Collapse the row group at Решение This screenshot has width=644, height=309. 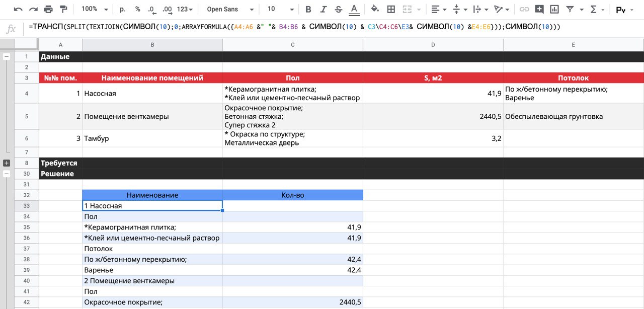click(x=7, y=174)
